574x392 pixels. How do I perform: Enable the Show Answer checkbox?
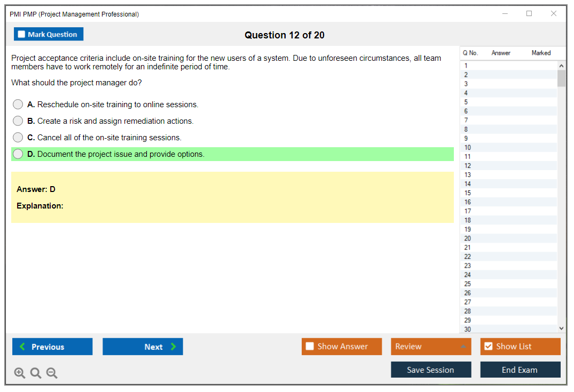pyautogui.click(x=310, y=347)
